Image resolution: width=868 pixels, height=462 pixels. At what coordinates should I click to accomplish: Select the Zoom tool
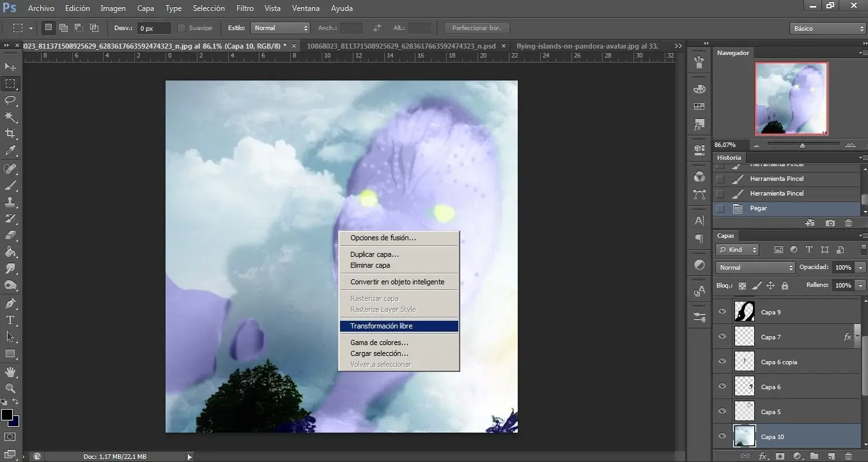10,388
